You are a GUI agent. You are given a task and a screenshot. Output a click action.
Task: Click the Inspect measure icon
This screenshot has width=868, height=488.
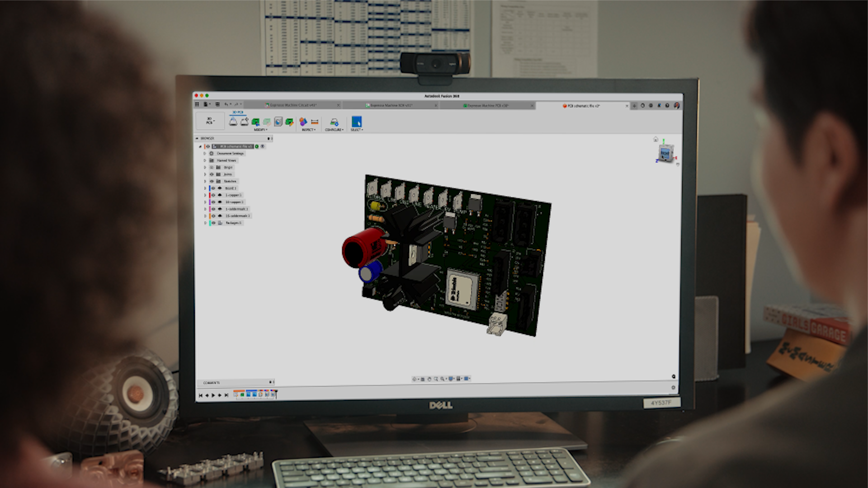pyautogui.click(x=315, y=122)
